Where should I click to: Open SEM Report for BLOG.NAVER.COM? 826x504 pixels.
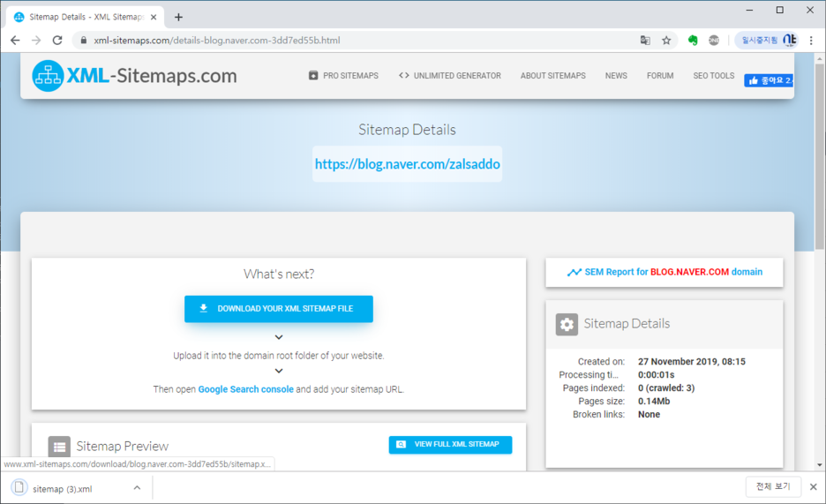(665, 272)
